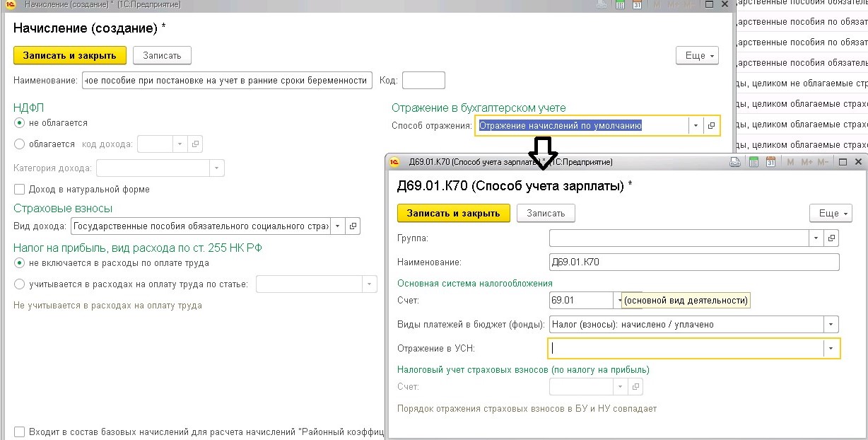Open calendar icon in Д69.01.К70 window title bar
The height and width of the screenshot is (440, 868).
770,162
